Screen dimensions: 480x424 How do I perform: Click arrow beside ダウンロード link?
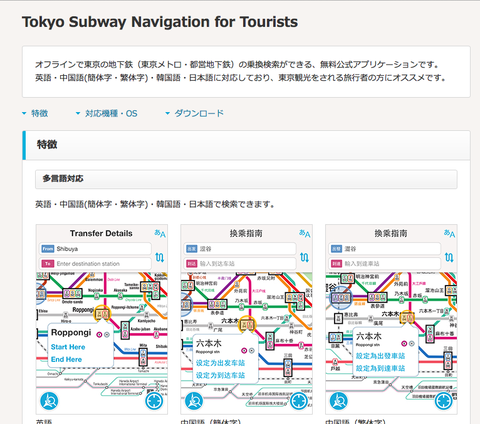(x=168, y=113)
